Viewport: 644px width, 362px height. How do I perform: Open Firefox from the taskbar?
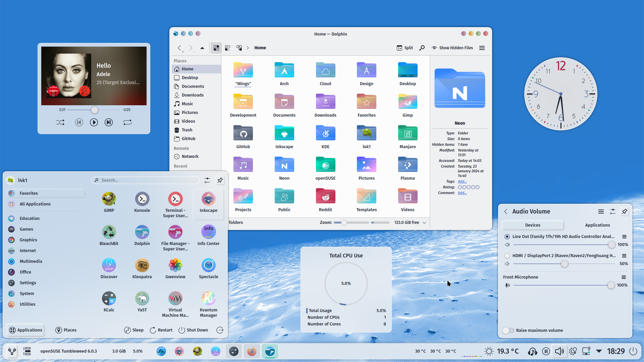pyautogui.click(x=252, y=351)
